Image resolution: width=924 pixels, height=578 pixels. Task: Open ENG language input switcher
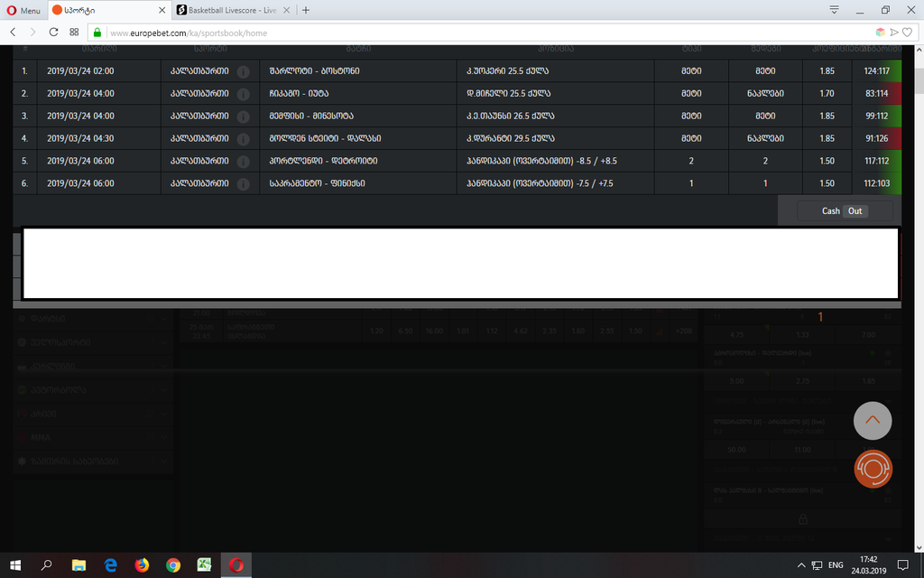click(x=836, y=565)
